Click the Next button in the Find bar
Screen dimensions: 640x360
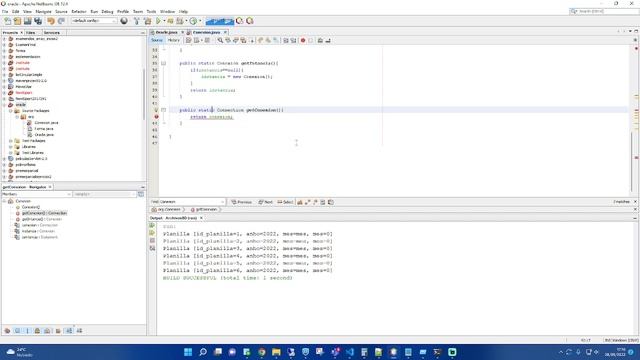tap(265, 202)
